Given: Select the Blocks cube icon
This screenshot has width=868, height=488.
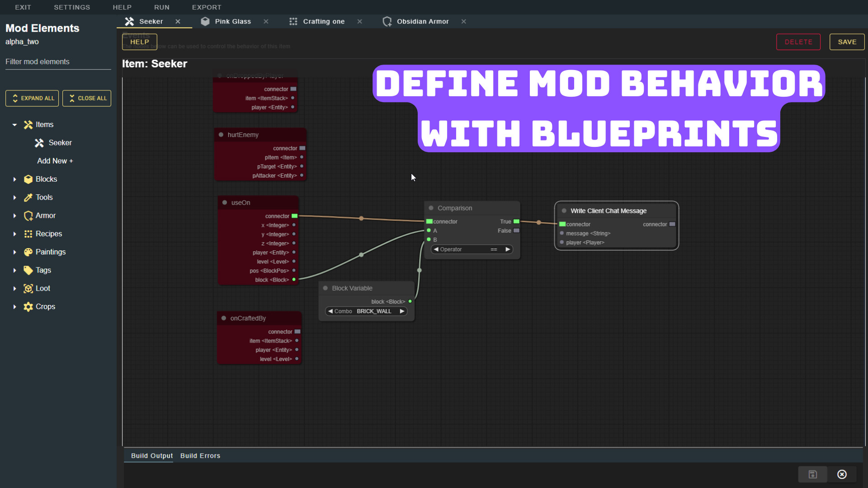Looking at the screenshot, I should [28, 179].
